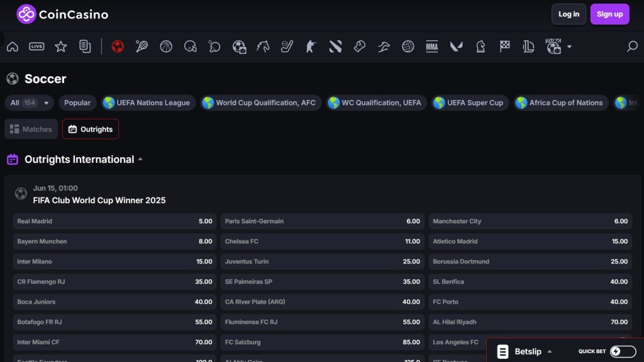
Task: Add Boca Juniors at 40.00
Action: pos(114,302)
